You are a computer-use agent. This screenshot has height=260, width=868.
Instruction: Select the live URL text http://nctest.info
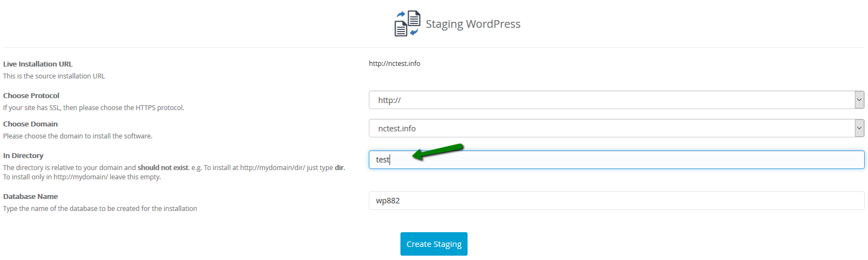(394, 64)
